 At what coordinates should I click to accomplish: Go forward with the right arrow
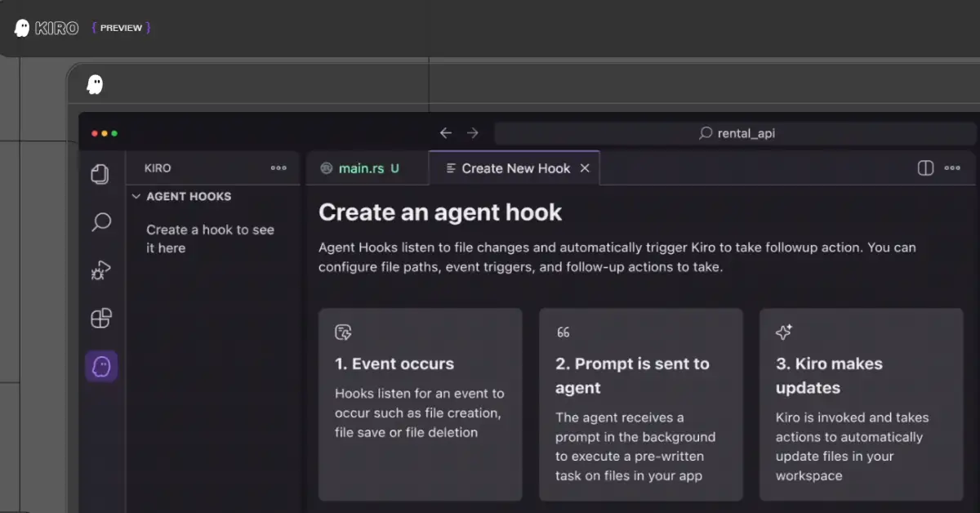[472, 132]
